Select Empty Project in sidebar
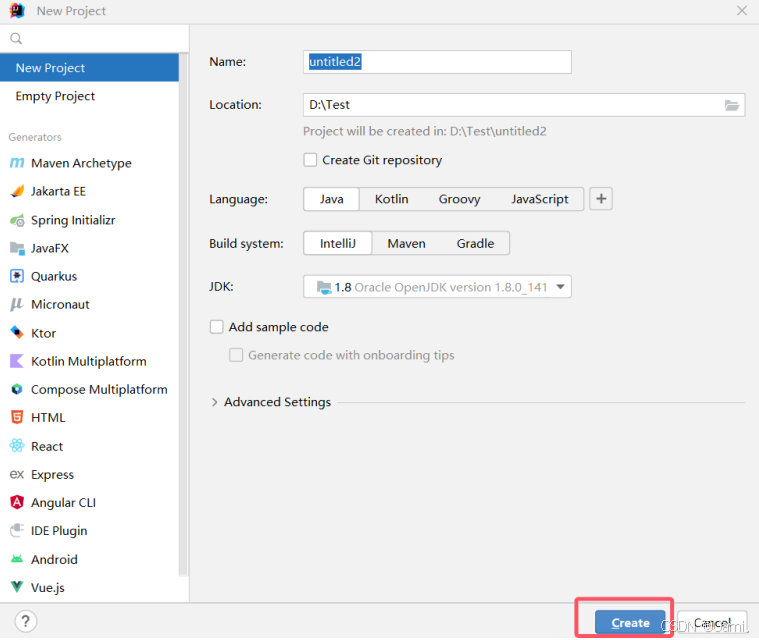759x640 pixels. (90, 96)
